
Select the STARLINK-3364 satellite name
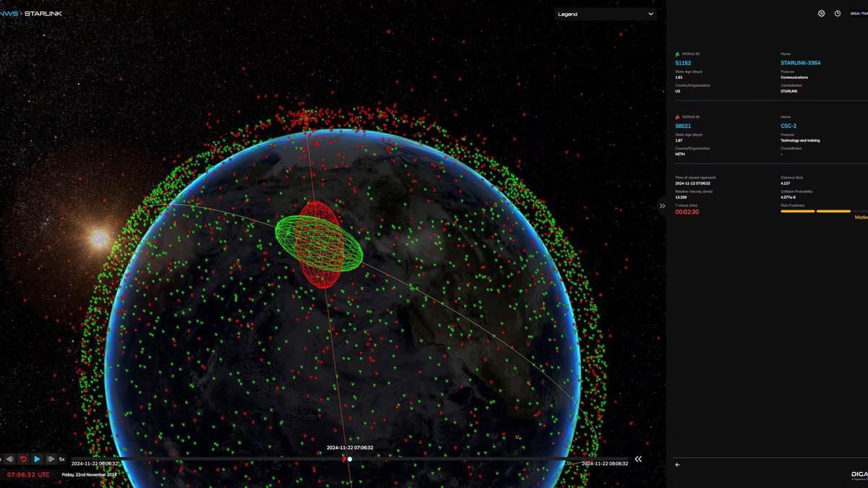pyautogui.click(x=800, y=63)
